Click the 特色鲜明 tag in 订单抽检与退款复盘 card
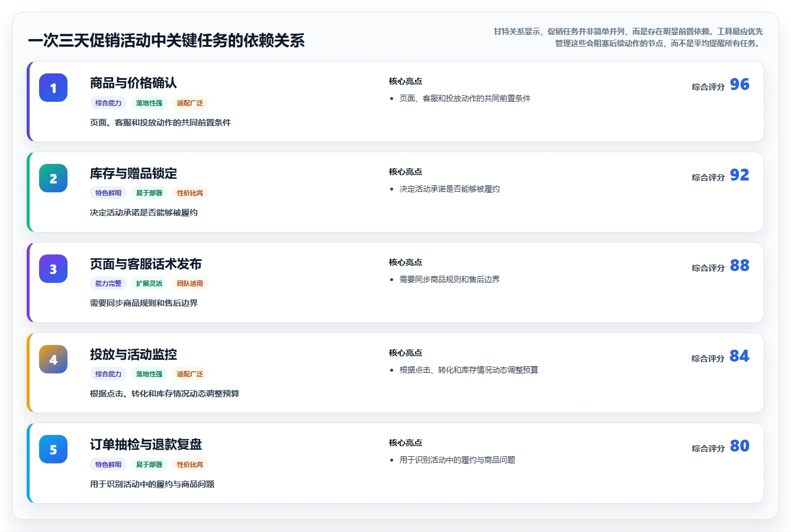 tap(108, 465)
